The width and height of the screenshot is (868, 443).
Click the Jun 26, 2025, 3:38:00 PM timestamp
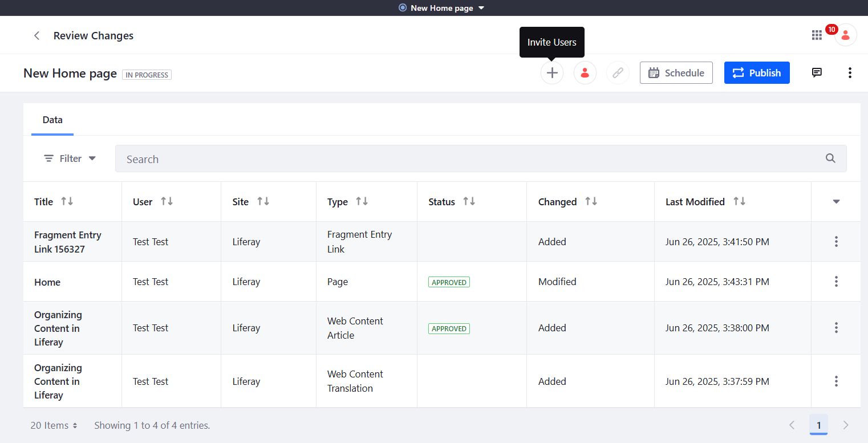click(717, 328)
